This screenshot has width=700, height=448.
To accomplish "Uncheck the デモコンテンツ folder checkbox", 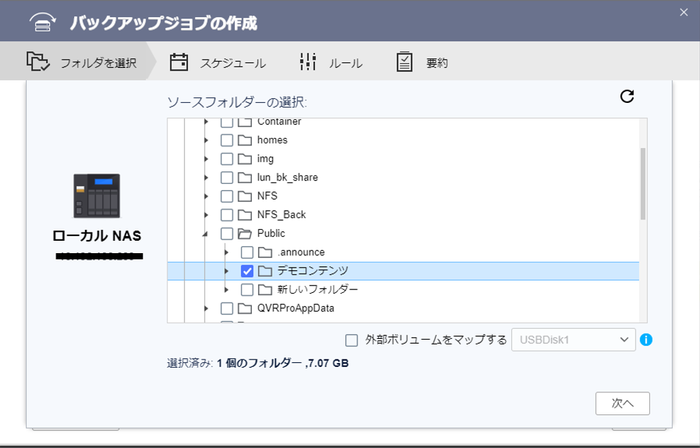I will 247,271.
